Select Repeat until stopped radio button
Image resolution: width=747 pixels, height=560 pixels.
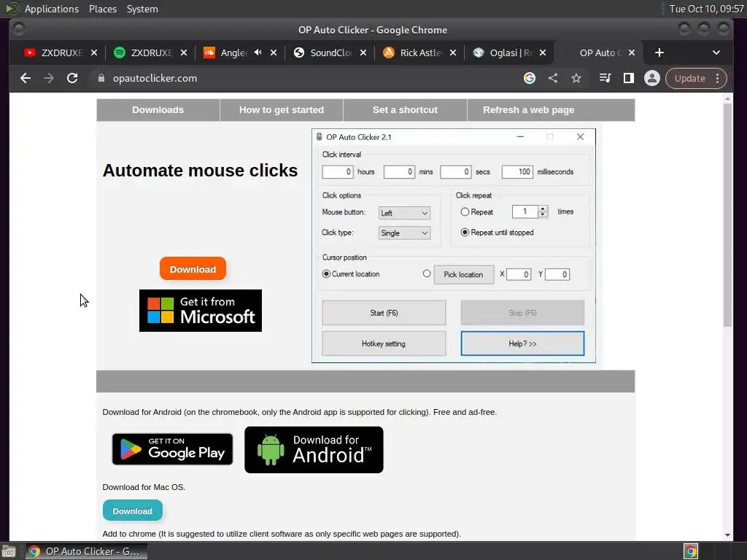tap(465, 233)
